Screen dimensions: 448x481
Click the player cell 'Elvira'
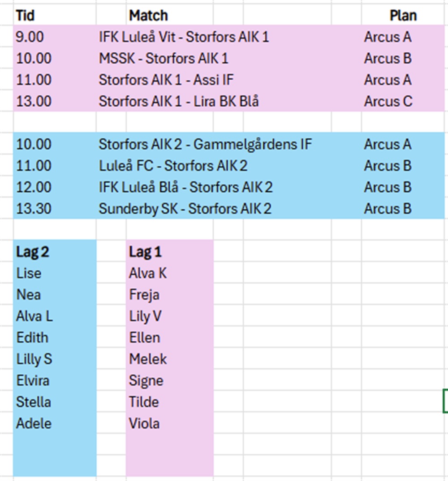(x=33, y=381)
